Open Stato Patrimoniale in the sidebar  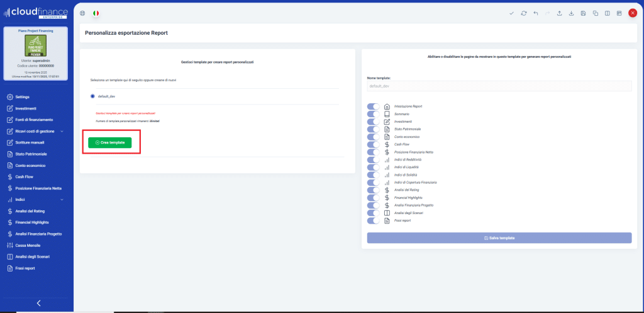pos(31,154)
